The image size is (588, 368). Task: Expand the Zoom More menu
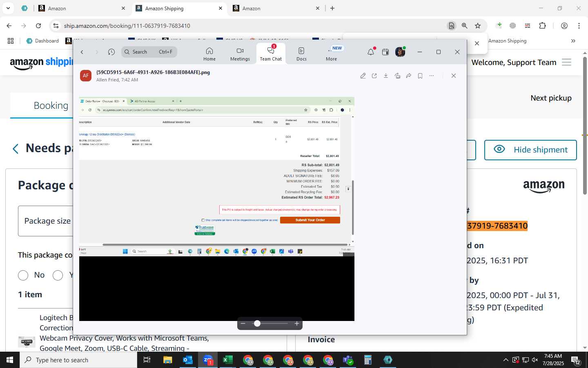point(332,54)
